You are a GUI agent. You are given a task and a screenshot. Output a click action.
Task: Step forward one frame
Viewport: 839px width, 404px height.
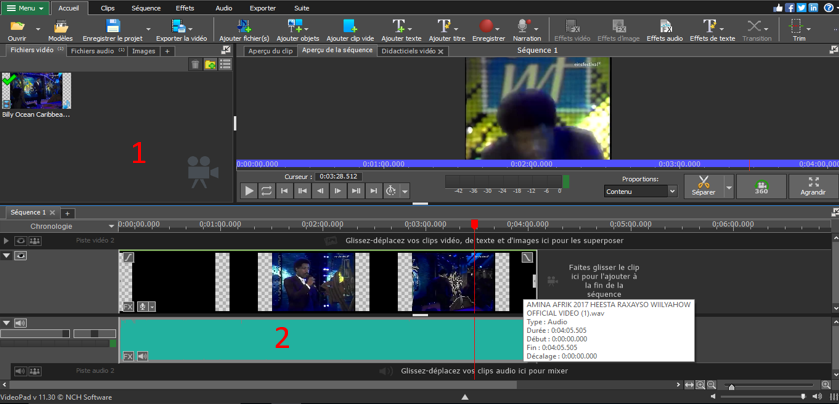point(338,190)
